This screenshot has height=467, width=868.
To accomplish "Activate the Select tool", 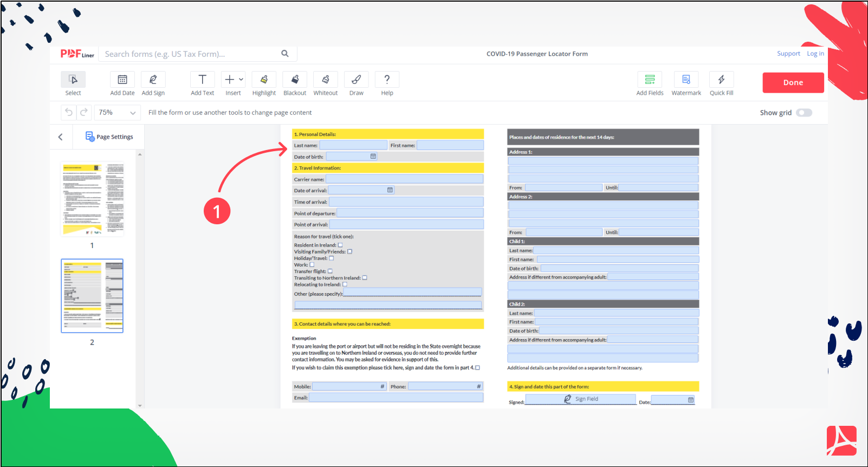I will 73,80.
